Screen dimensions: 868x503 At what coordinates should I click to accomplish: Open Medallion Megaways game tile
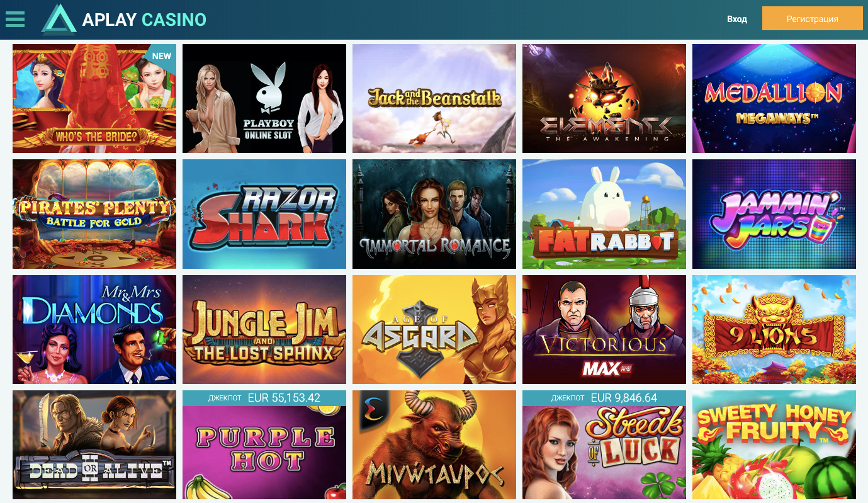click(x=774, y=98)
